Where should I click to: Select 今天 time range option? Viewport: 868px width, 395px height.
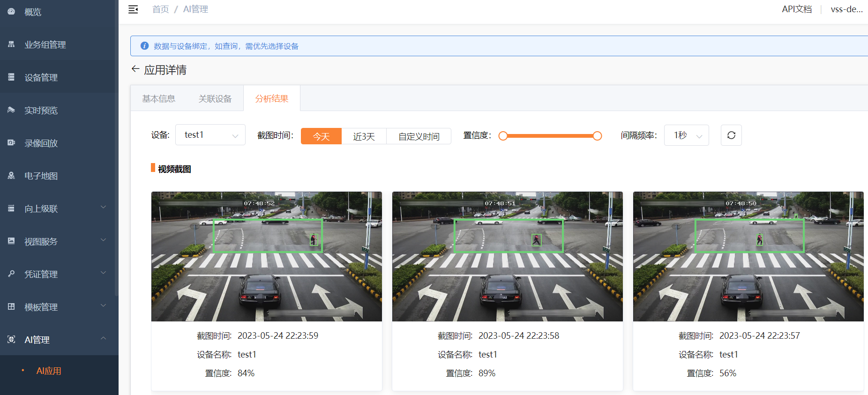point(321,136)
